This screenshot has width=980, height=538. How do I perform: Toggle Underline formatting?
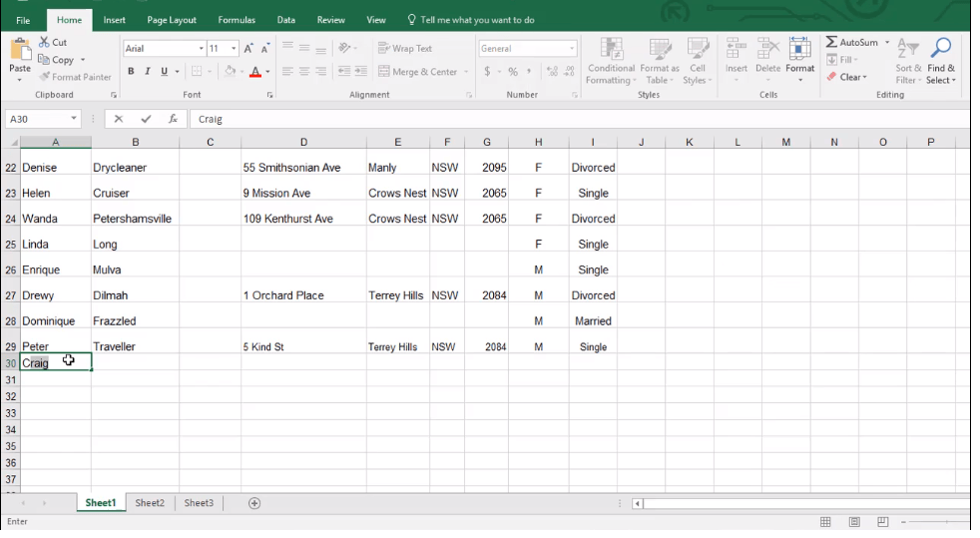pos(164,72)
